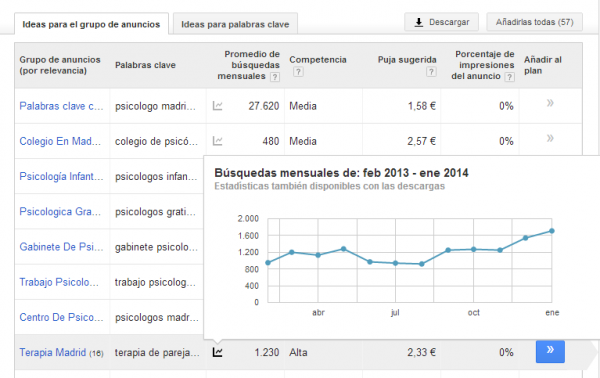600x378 pixels.
Task: Open Terapia Madrid ad group link
Action: click(x=53, y=352)
